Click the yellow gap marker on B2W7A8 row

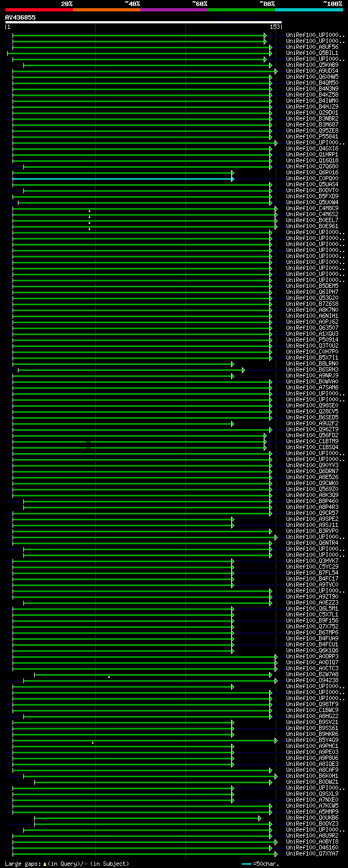[109, 677]
